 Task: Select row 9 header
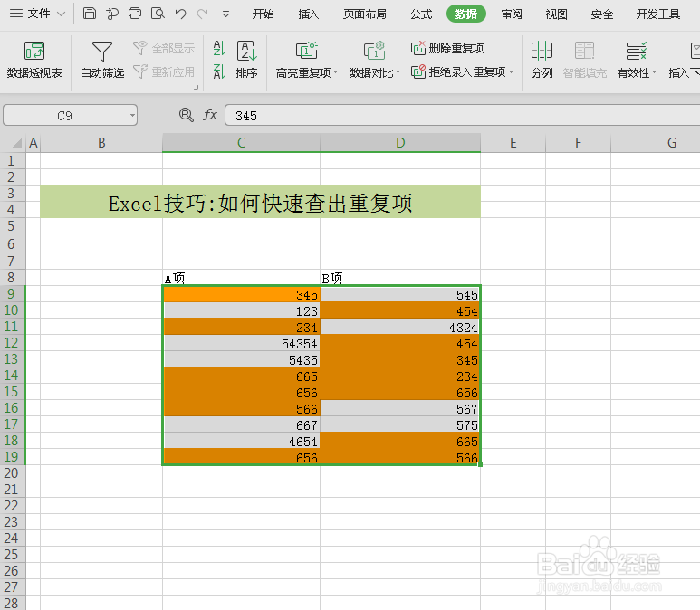pos(12,293)
